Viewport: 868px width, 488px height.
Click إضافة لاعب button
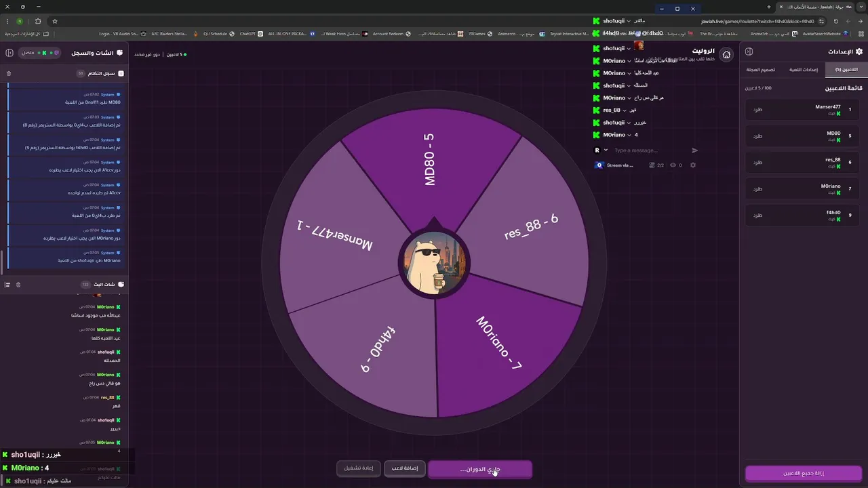[x=404, y=468]
